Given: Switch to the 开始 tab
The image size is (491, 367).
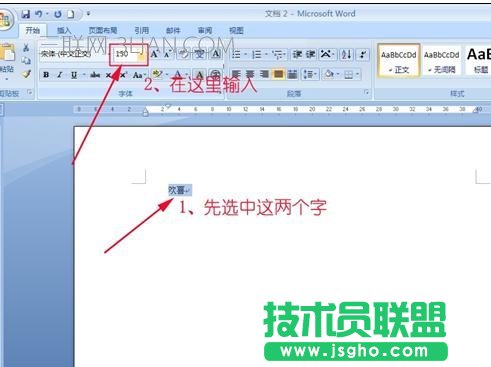Looking at the screenshot, I should [x=33, y=30].
